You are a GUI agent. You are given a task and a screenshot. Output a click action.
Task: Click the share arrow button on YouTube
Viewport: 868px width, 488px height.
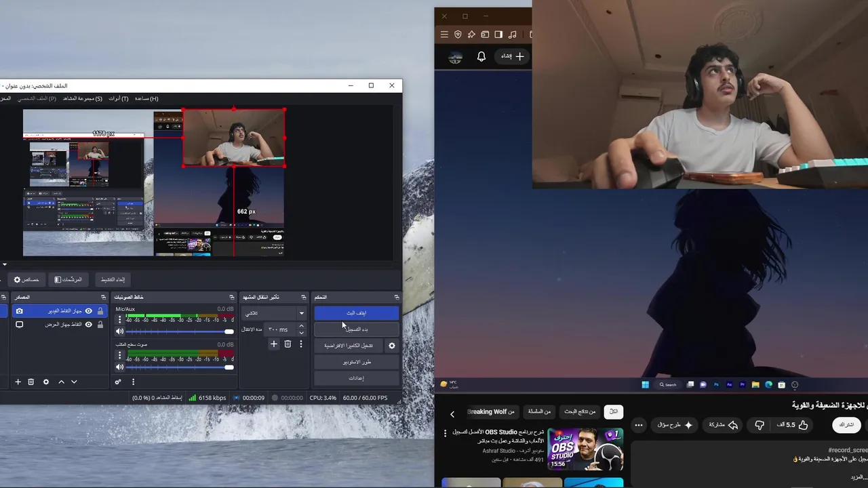tap(723, 425)
